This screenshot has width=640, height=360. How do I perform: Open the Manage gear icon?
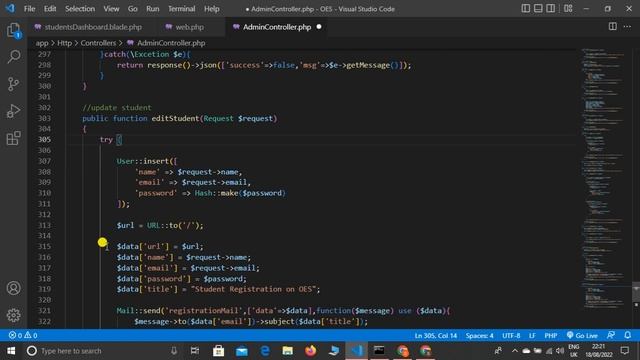point(13,315)
